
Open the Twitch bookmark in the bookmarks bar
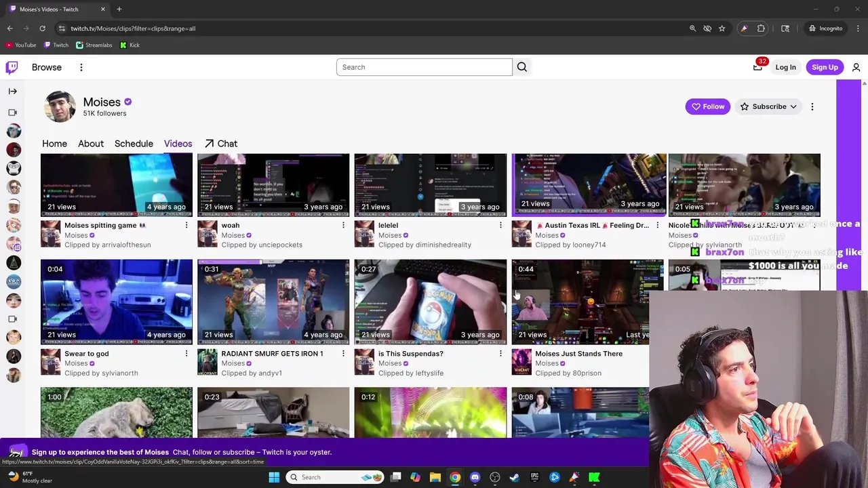56,45
